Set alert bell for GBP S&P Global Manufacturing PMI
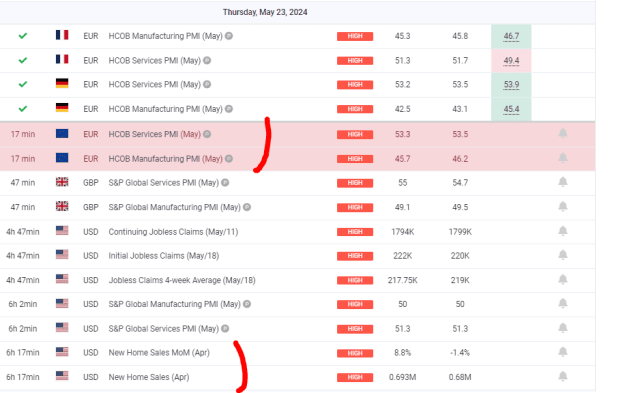 [x=562, y=206]
